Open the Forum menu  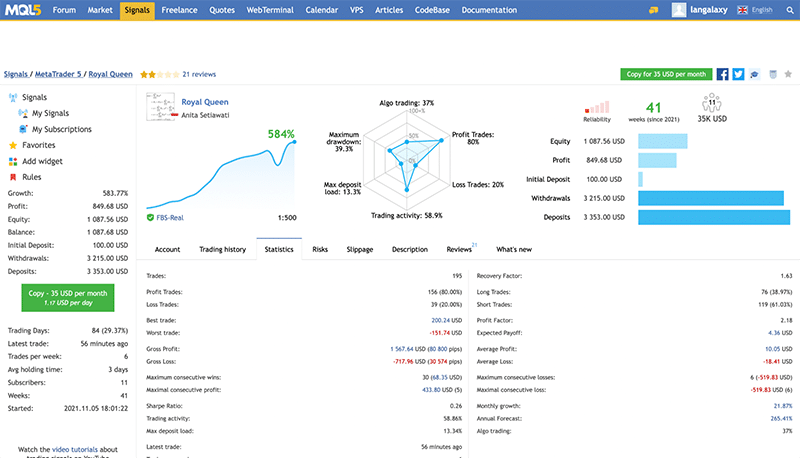[64, 10]
